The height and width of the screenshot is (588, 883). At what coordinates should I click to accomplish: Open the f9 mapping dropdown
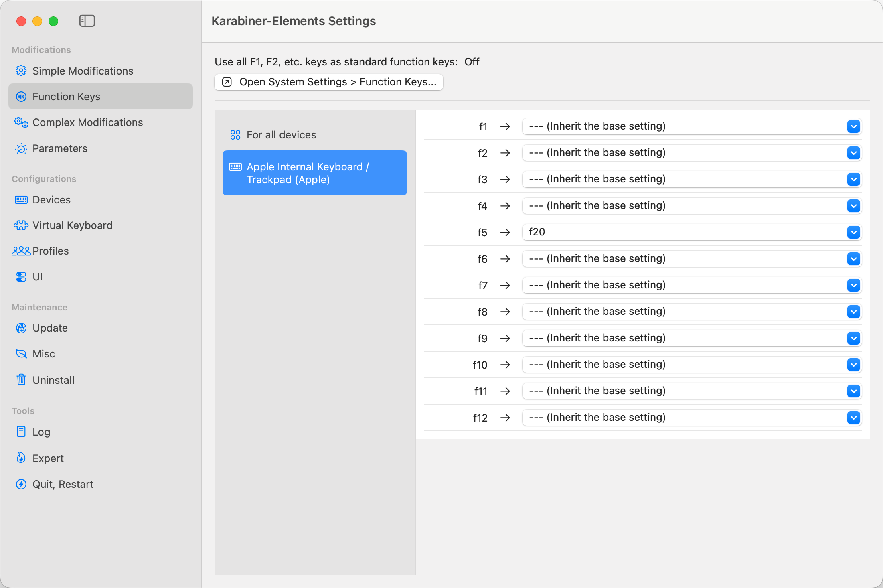pos(692,338)
